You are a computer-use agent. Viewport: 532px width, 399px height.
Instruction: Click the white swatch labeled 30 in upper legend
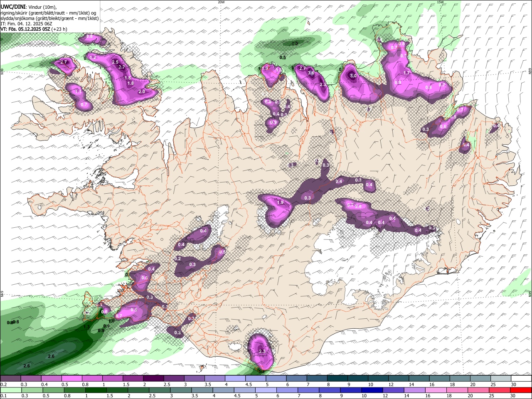point(521,379)
